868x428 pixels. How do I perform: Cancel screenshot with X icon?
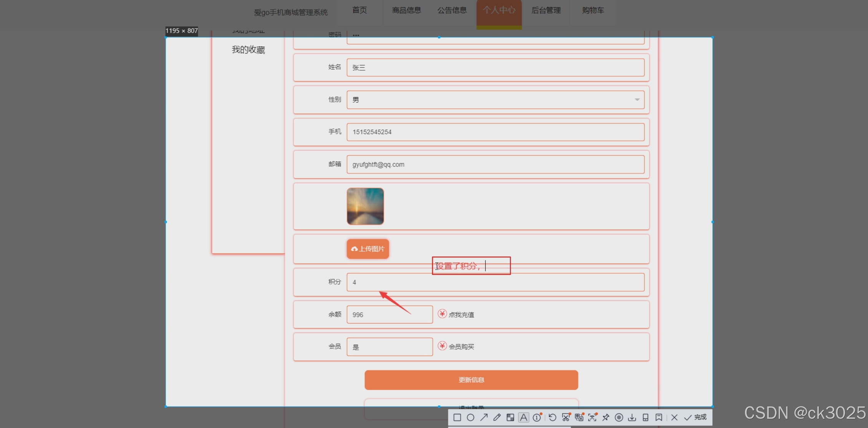point(674,418)
